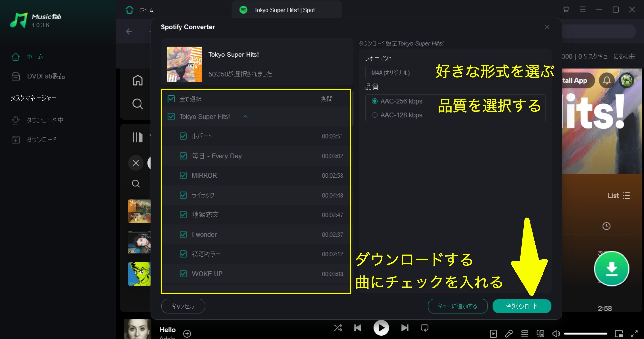644x339 pixels.
Task: Uncheck the ルパート track
Action: pos(183,136)
